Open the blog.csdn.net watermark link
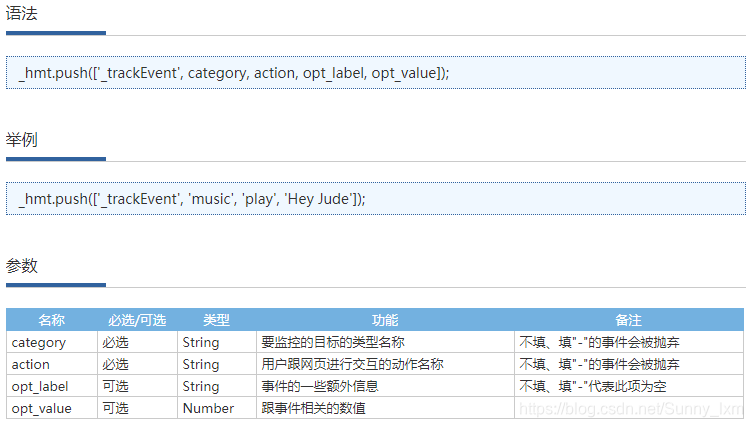 tap(631, 409)
